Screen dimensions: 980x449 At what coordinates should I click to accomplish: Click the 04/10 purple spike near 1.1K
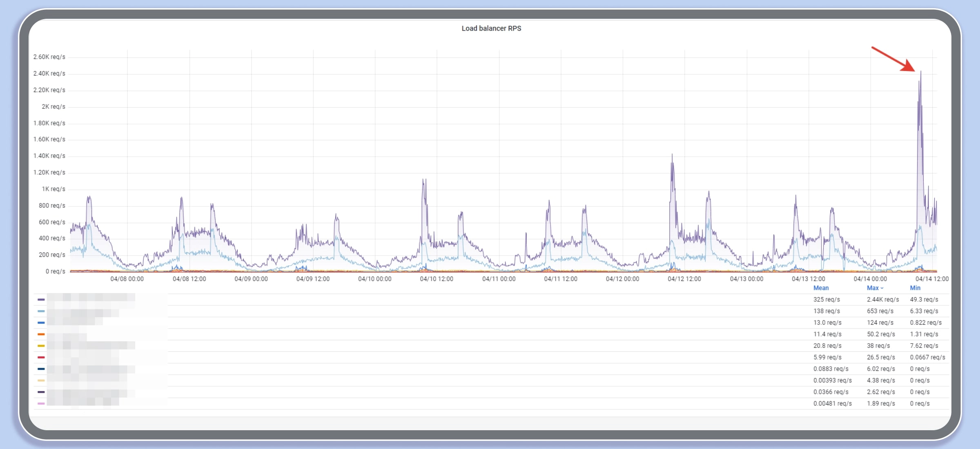pyautogui.click(x=424, y=180)
